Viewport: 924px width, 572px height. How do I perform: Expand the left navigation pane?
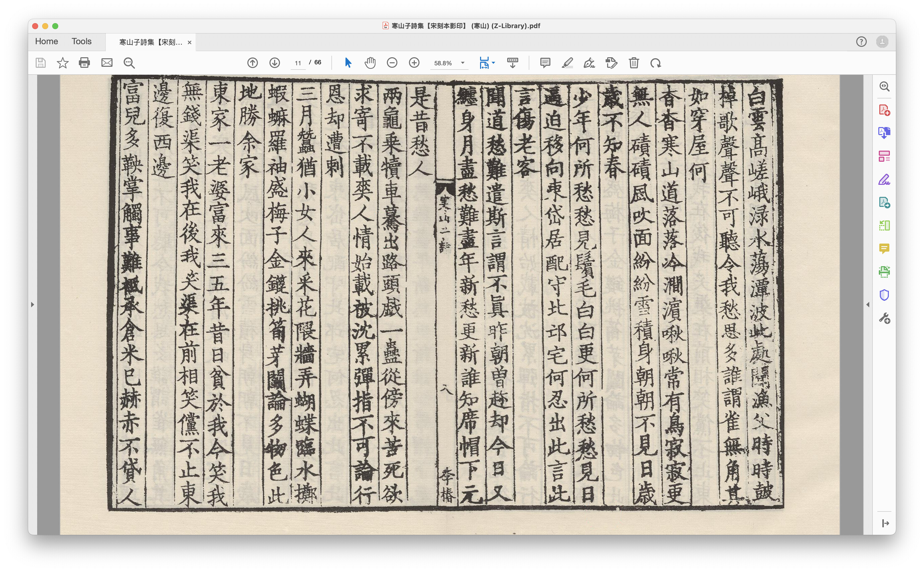[x=32, y=305]
